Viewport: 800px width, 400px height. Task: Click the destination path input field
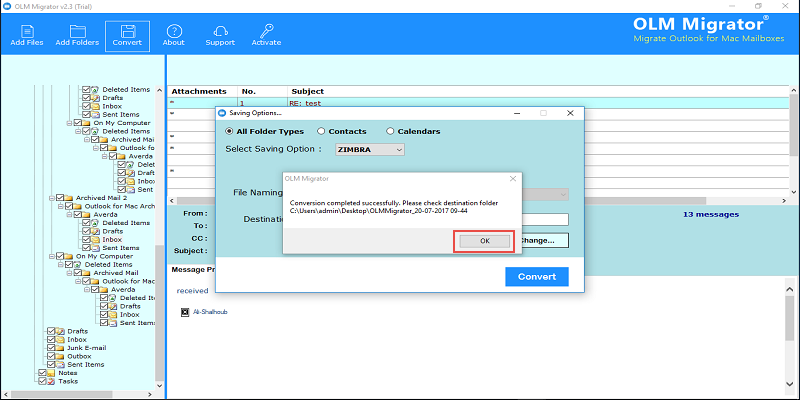pos(545,219)
